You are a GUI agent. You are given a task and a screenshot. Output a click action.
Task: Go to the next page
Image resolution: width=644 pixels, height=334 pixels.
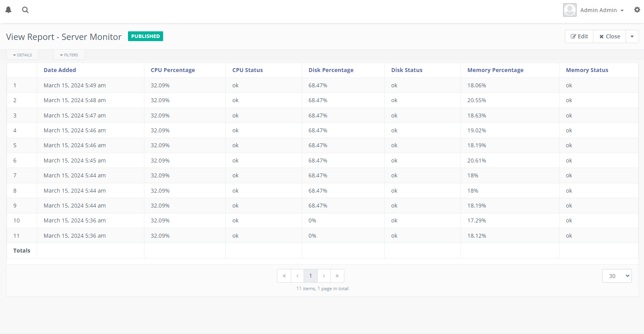324,276
